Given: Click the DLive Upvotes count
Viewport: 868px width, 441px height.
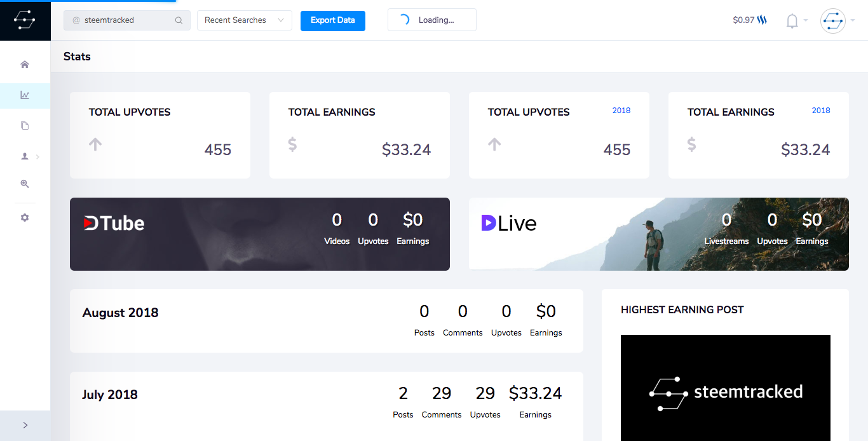Looking at the screenshot, I should pos(772,221).
